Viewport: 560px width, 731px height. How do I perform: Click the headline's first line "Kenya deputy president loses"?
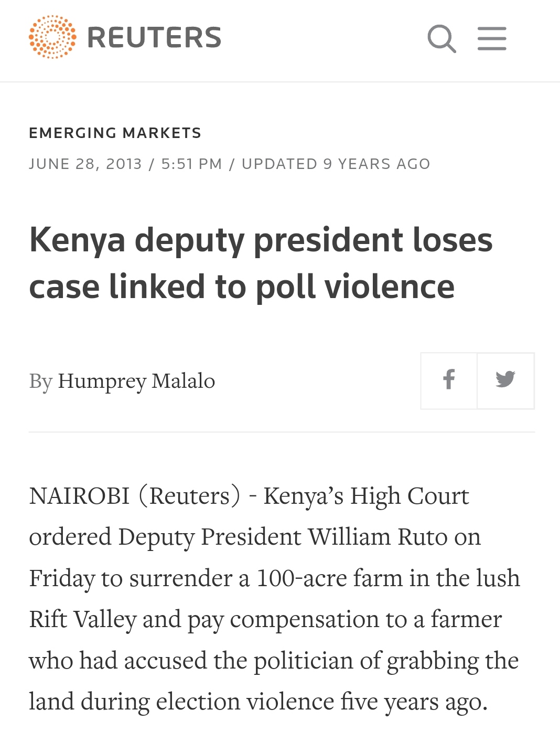pos(261,240)
